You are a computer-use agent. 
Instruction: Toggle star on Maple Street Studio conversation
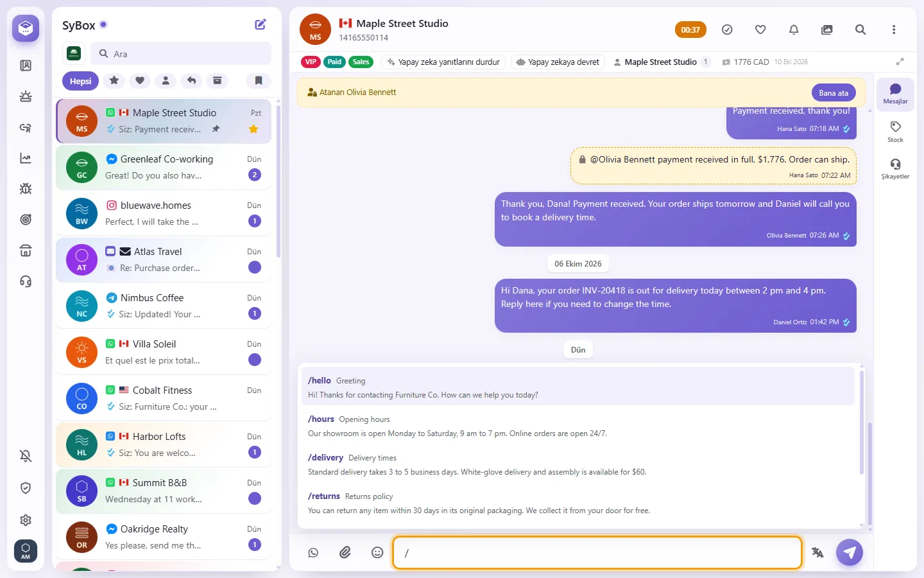coord(253,129)
